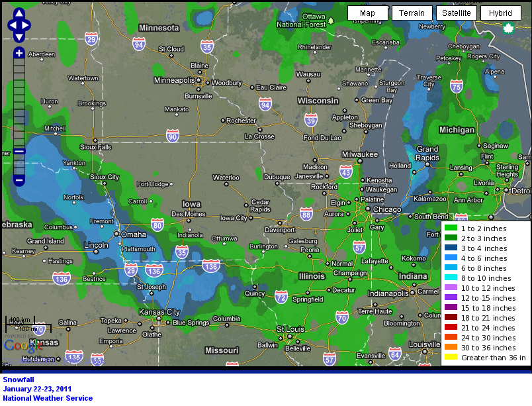The height and width of the screenshot is (406, 532).
Task: Pan the map left with the west arrow
Action: [12, 25]
